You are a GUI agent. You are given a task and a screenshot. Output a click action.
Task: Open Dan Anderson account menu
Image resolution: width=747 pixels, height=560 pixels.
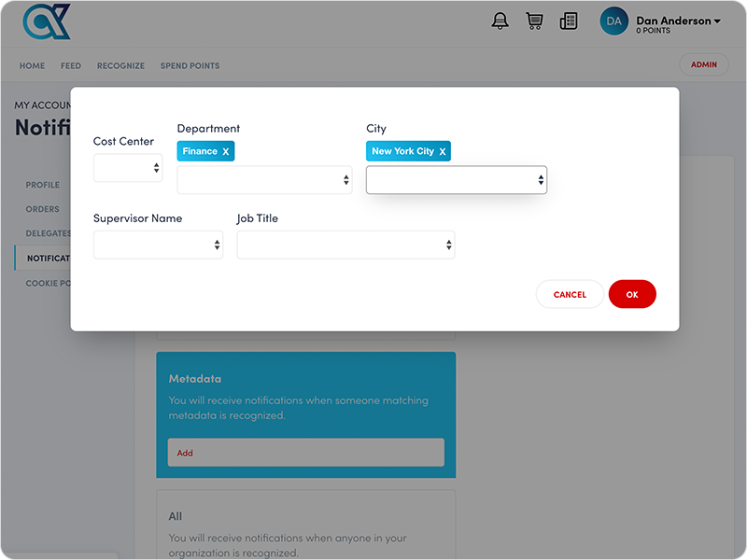click(678, 21)
